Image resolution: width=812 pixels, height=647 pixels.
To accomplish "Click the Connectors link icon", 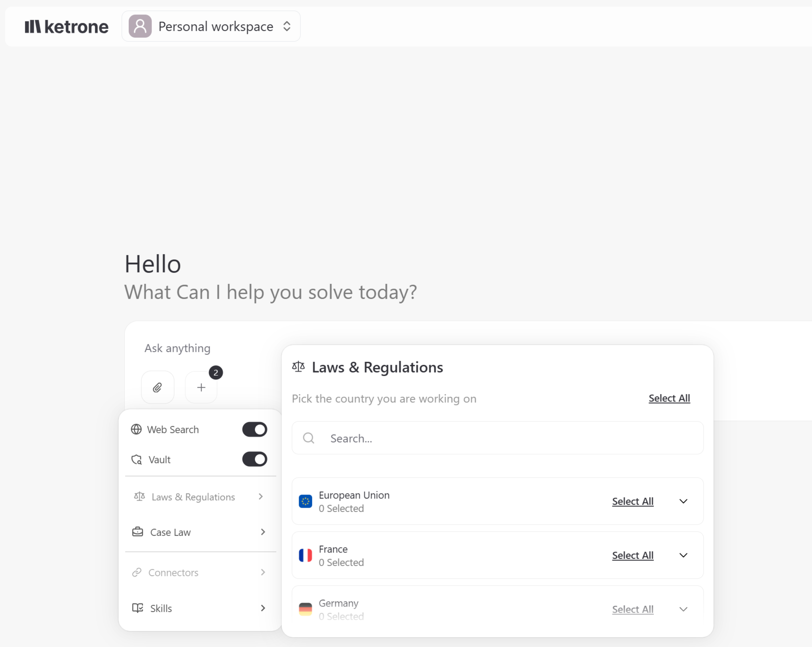I will [137, 572].
